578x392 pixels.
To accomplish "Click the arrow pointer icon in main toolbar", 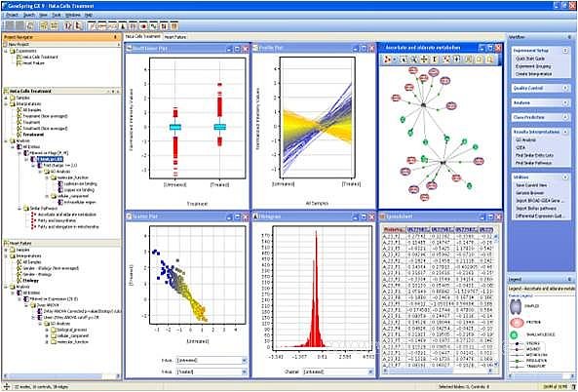I will (78, 26).
